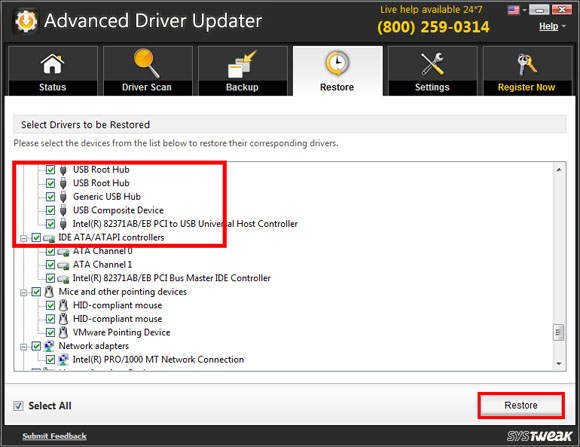The height and width of the screenshot is (447, 580).
Task: Click the Backup folders icon
Action: coord(242,64)
